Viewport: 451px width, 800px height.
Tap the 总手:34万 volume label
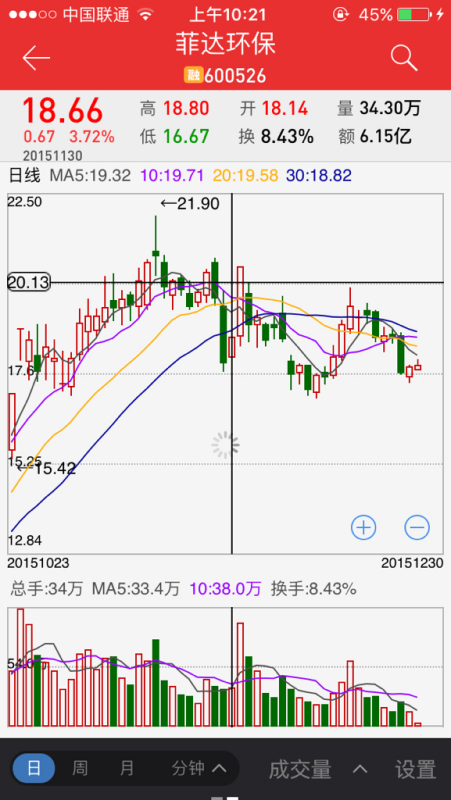tap(46, 590)
